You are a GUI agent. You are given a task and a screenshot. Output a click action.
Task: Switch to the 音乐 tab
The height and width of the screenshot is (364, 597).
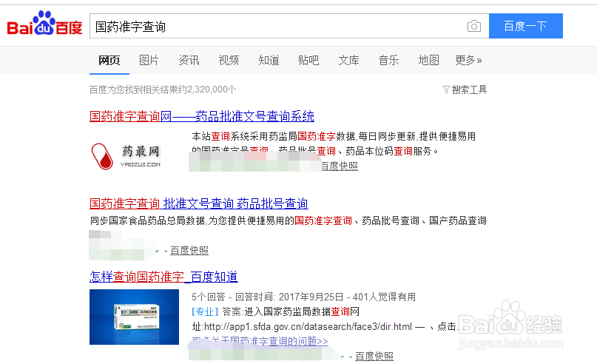388,60
